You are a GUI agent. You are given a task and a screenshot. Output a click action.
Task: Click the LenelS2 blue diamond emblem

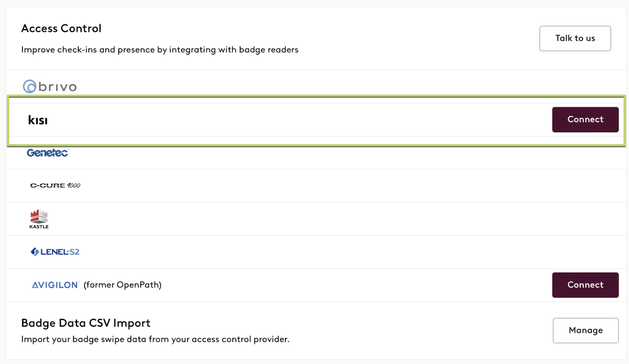point(35,252)
